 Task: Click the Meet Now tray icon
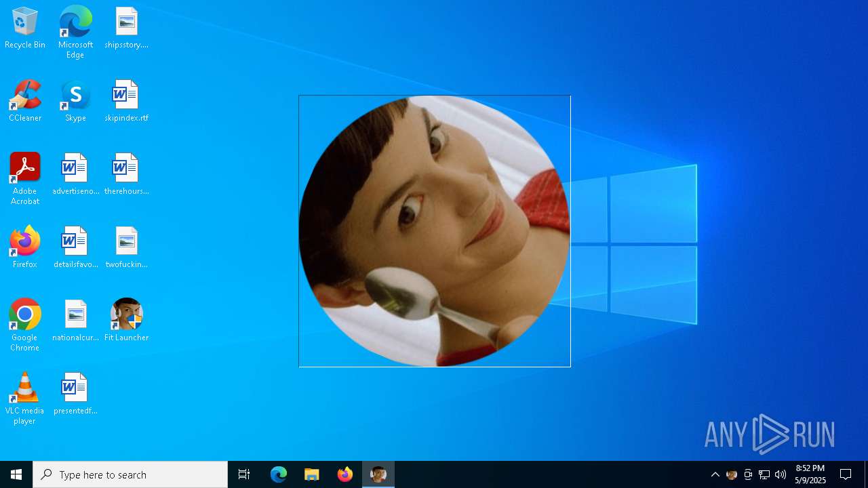(x=748, y=474)
